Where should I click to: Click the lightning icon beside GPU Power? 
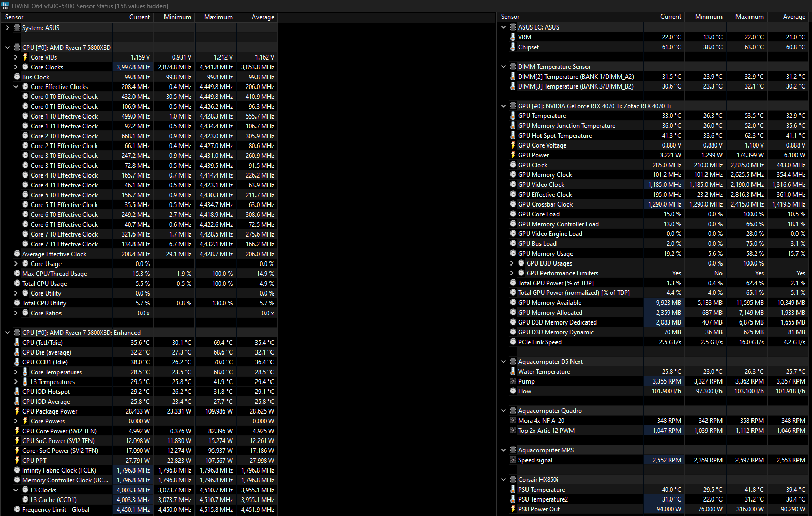[513, 155]
